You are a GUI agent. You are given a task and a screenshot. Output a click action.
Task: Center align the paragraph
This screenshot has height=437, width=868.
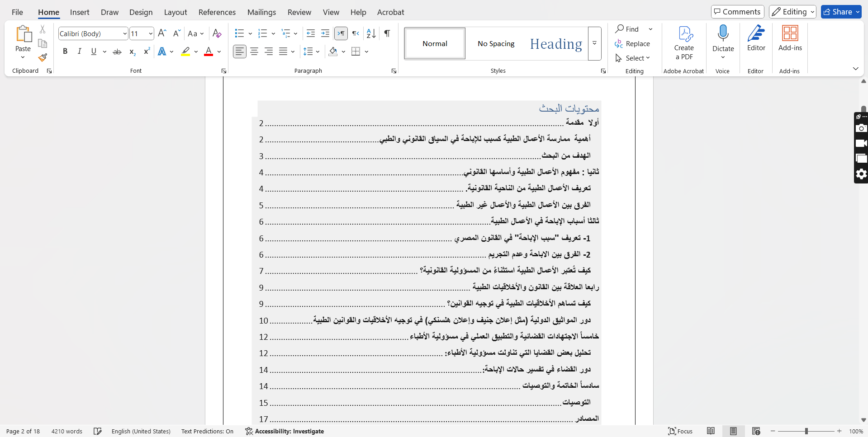[254, 52]
